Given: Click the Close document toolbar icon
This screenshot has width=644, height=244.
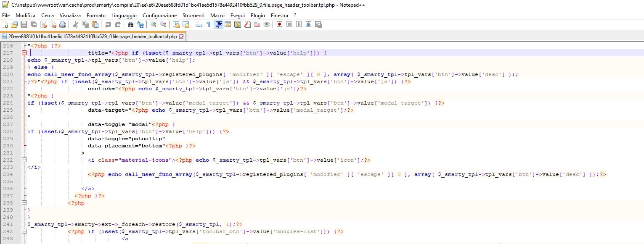Looking at the screenshot, I should (43, 24).
